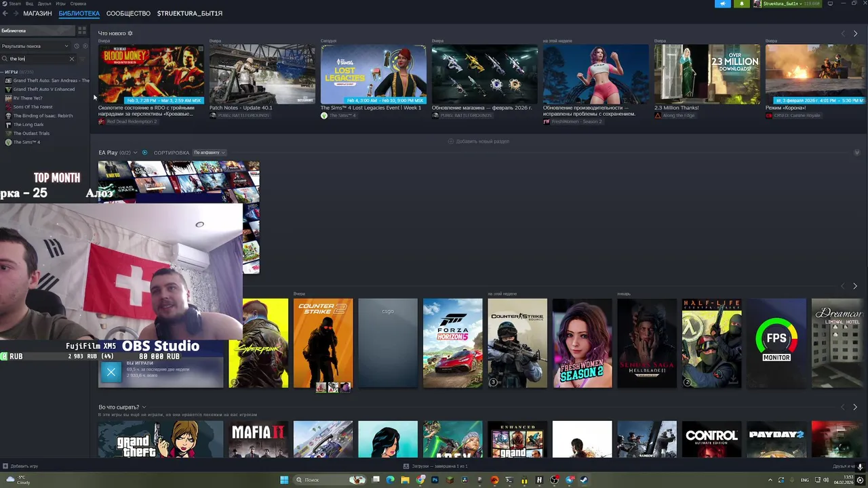Image resolution: width=868 pixels, height=488 pixels.
Task: Open the Загрузки downloads status bar
Action: (x=435, y=466)
